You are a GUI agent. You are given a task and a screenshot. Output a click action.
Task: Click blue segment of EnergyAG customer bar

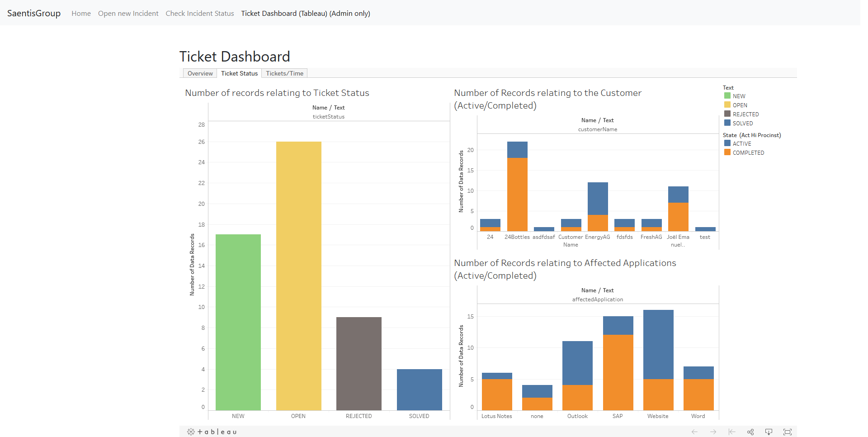pos(598,199)
